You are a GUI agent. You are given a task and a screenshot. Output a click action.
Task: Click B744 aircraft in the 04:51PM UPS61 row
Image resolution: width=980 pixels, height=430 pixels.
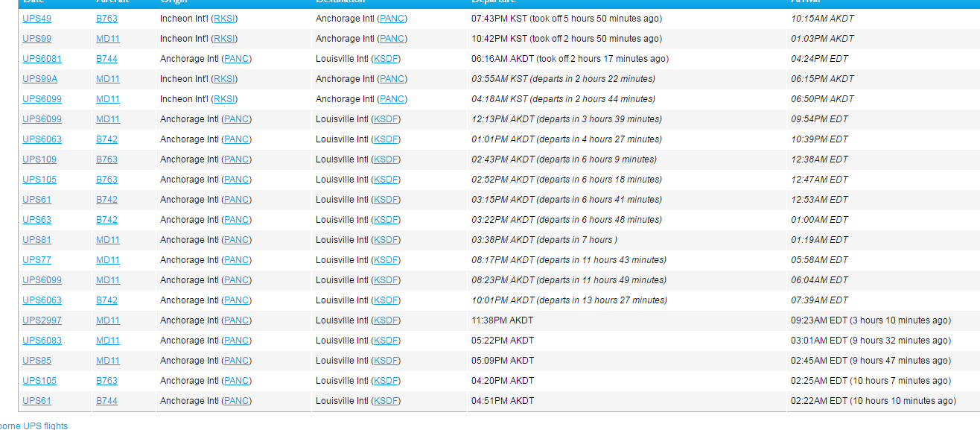click(x=106, y=401)
